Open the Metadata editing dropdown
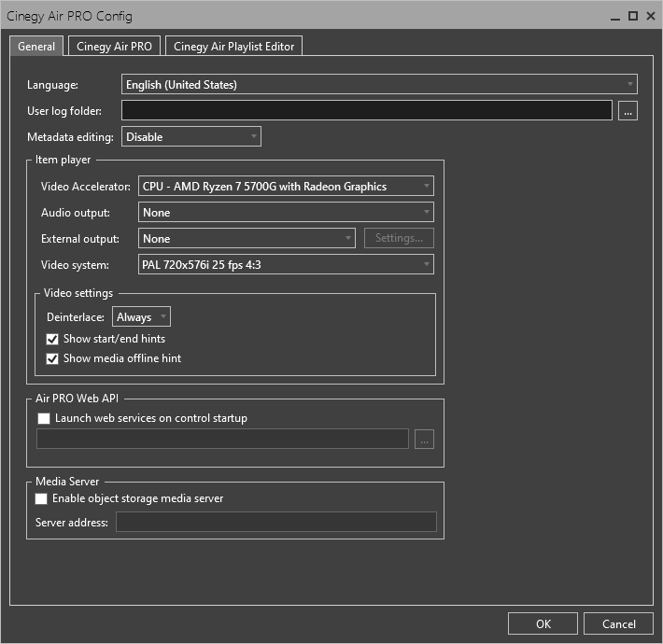 pos(191,136)
